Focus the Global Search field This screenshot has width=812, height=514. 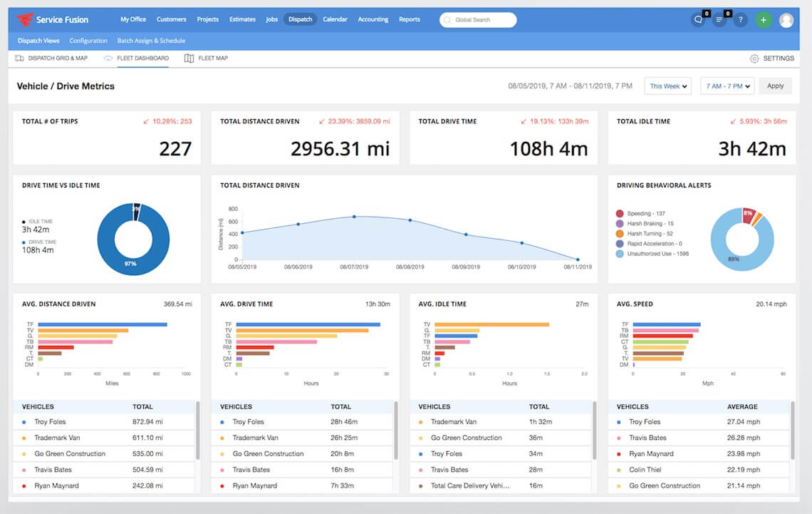(477, 20)
